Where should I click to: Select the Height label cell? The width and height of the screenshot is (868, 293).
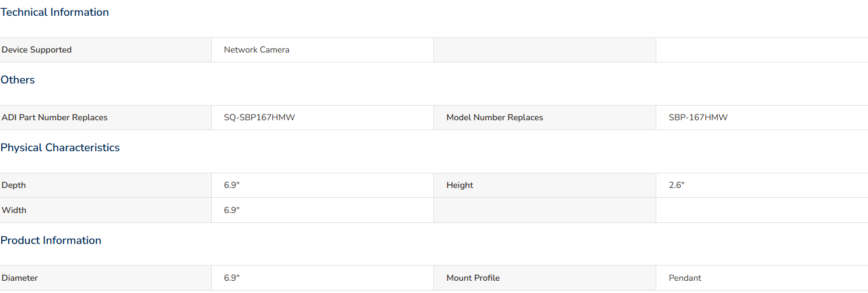[545, 186]
